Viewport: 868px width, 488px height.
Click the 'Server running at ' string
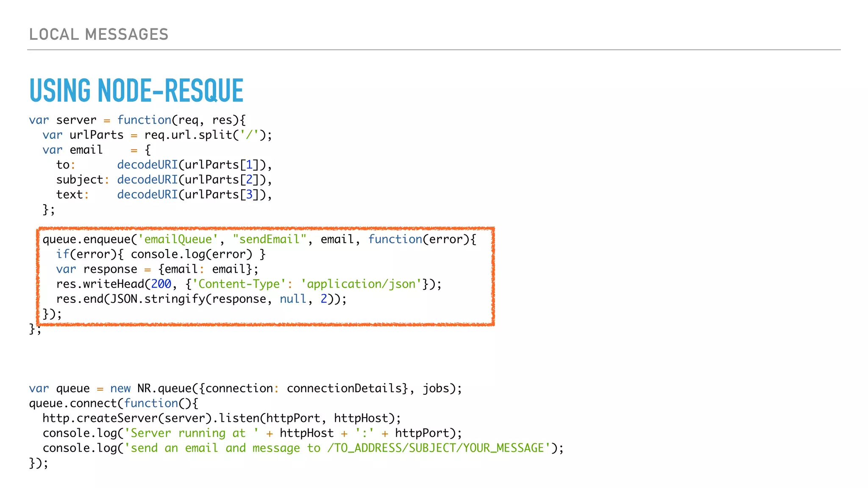(191, 433)
